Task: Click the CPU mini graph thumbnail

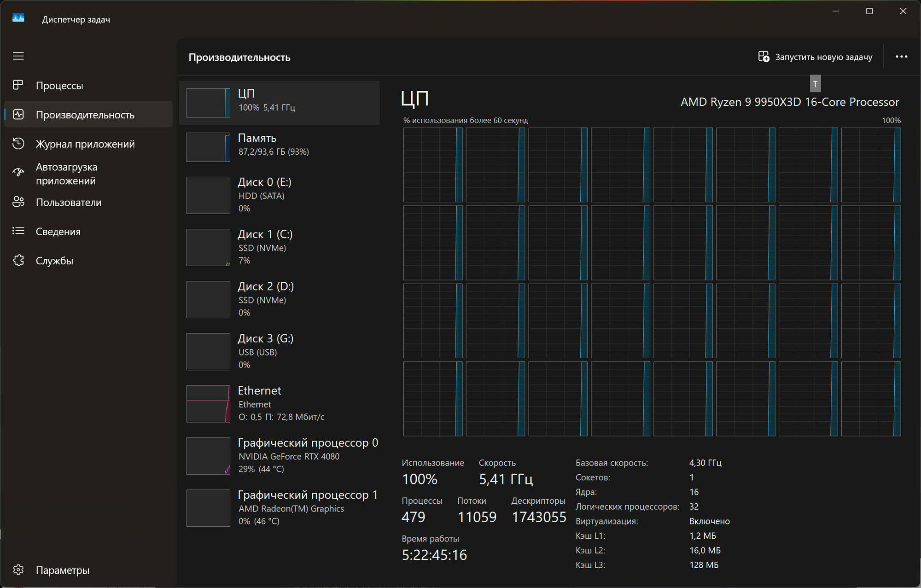Action: pos(208,103)
